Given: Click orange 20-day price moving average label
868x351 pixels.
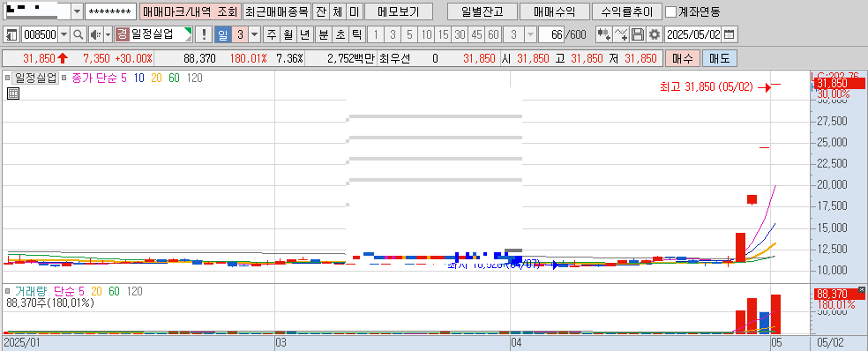Looking at the screenshot, I should [156, 78].
